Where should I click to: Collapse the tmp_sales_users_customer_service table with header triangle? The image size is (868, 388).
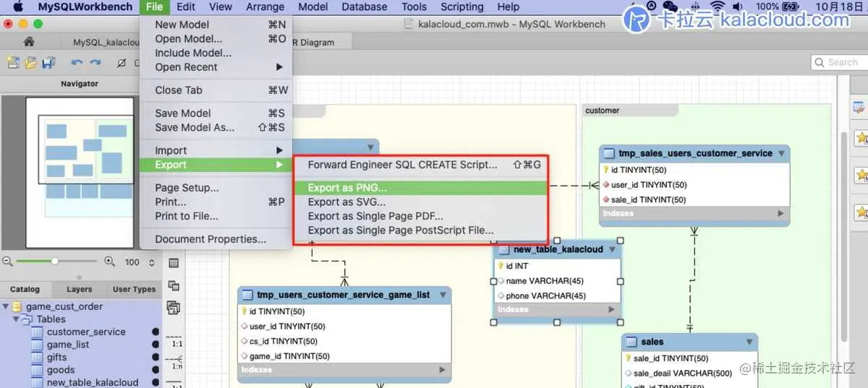[780, 153]
